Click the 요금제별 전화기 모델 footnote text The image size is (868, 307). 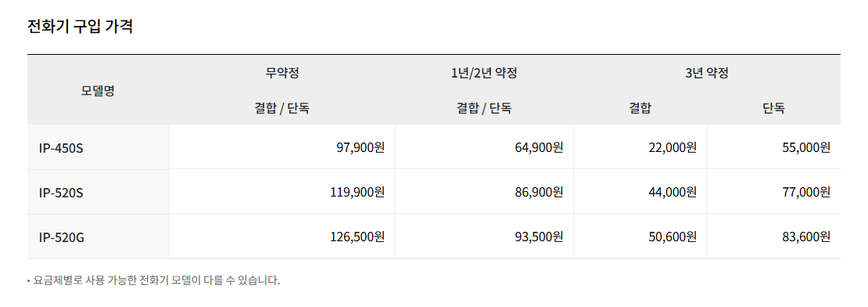[156, 280]
